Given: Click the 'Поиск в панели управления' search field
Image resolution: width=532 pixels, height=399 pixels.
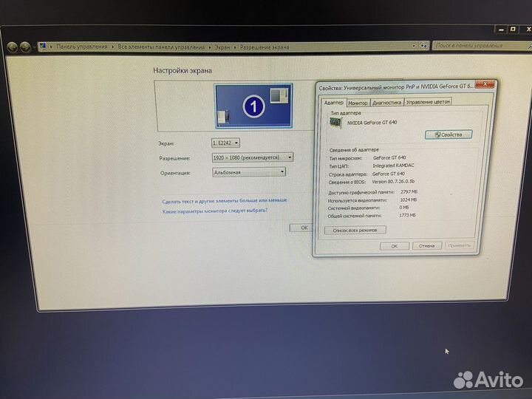Looking at the screenshot, I should tap(480, 46).
